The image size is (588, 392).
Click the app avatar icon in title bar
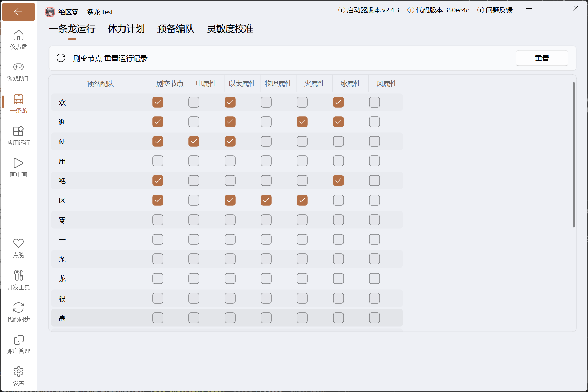50,12
